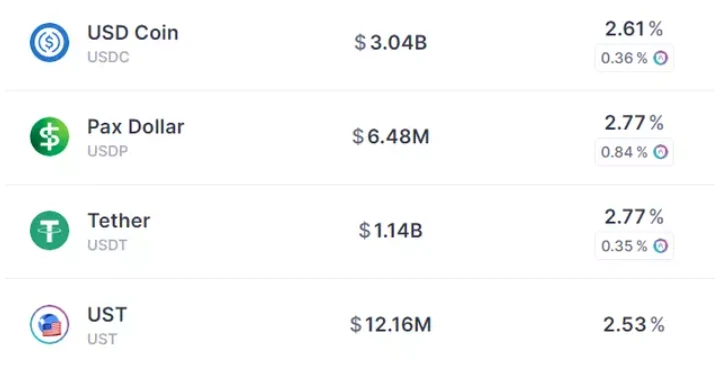This screenshot has height=383, width=715.
Task: Click the 2.53% rate for UST
Action: (634, 324)
